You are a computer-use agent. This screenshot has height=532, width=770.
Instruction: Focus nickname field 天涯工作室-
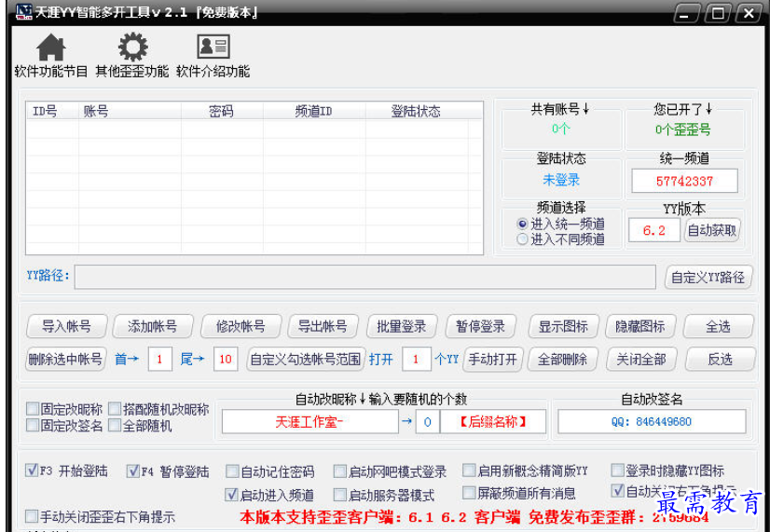309,421
